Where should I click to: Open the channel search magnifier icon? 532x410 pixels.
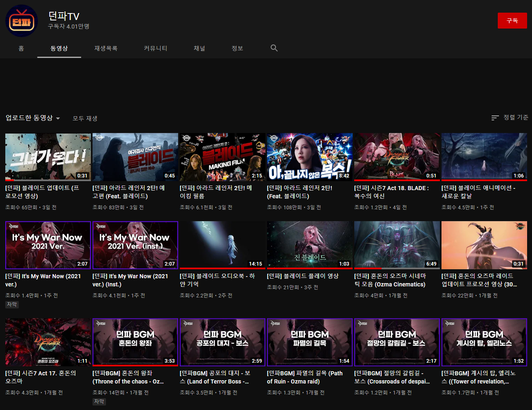coord(274,48)
